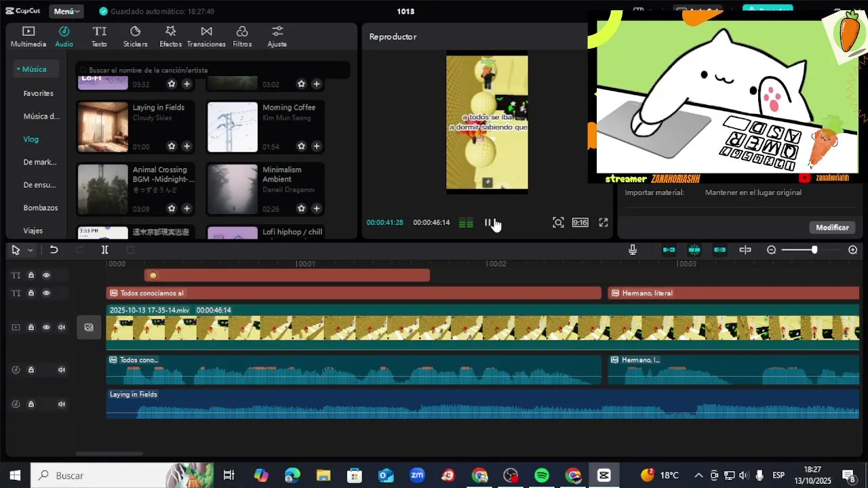This screenshot has width=868, height=488.
Task: Open the Stickers tab
Action: 135,37
